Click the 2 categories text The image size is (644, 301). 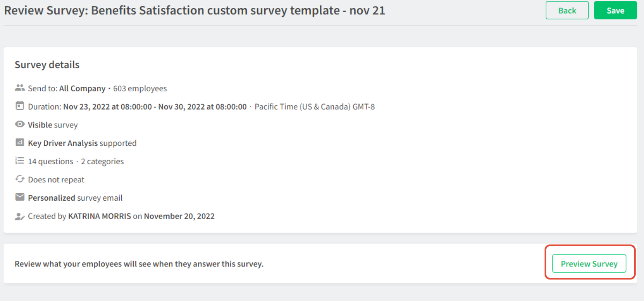pyautogui.click(x=103, y=162)
